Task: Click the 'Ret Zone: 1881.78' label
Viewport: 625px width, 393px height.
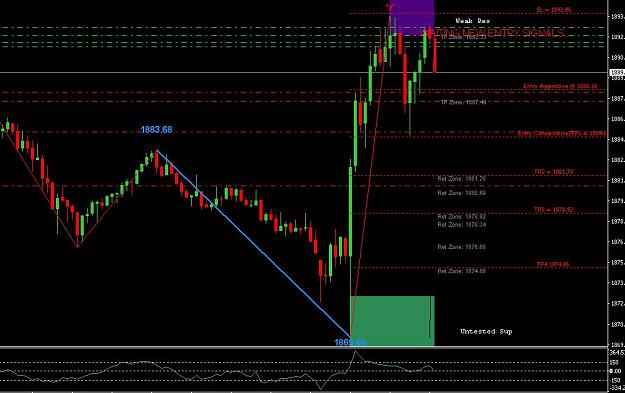Action: (462, 179)
